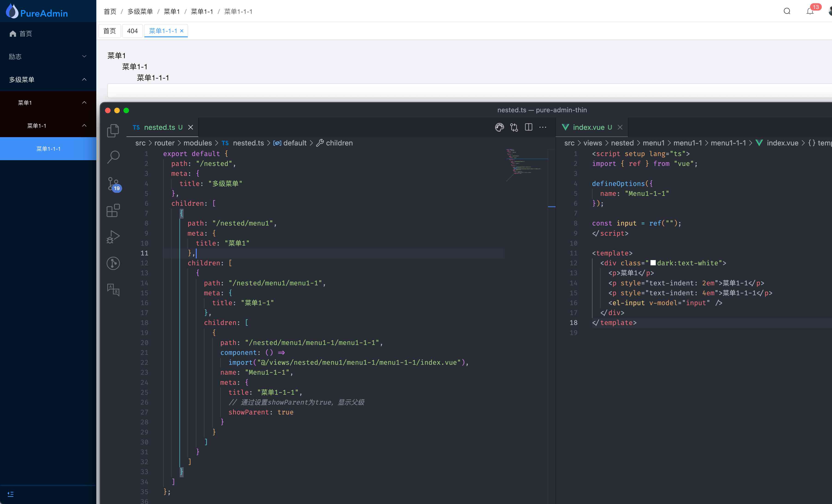Click the white color swatch before dark:text-white
Image resolution: width=832 pixels, height=504 pixels.
click(x=653, y=263)
